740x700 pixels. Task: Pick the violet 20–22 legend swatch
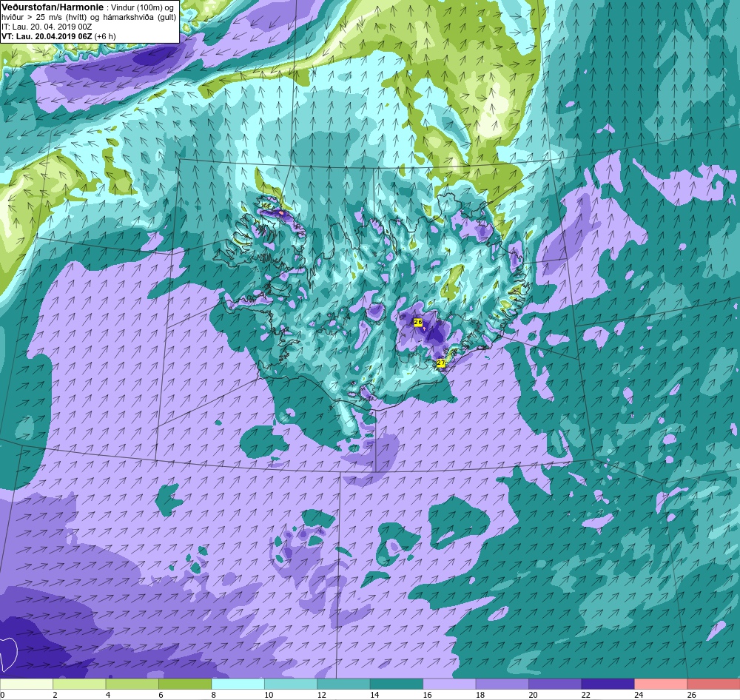555,684
